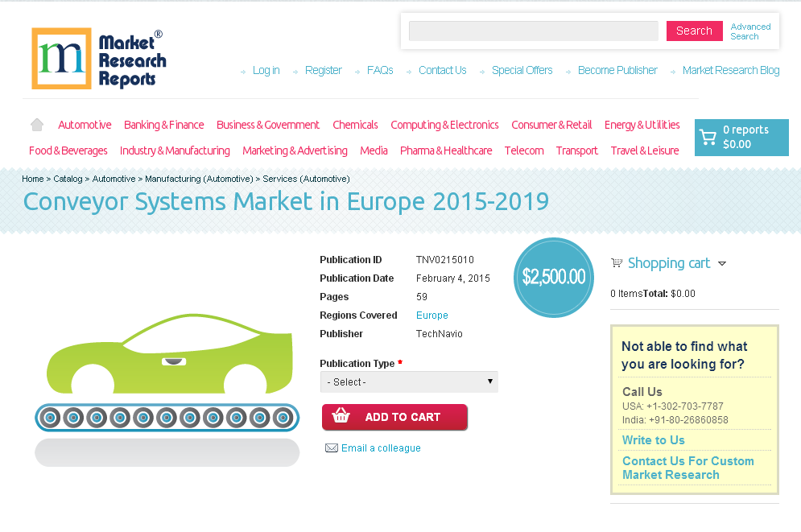Open the Automotive category menu
The height and width of the screenshot is (532, 801).
point(85,125)
